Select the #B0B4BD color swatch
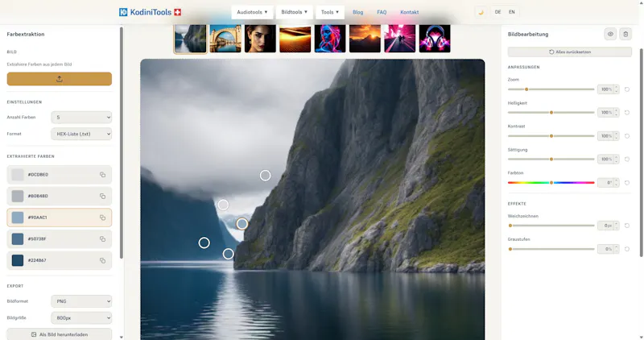 tap(18, 196)
